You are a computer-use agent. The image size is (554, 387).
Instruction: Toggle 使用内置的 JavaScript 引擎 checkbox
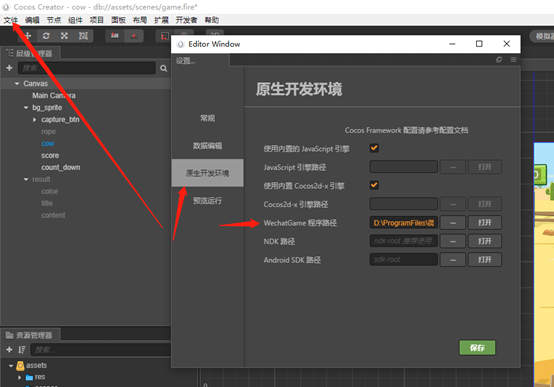coord(374,148)
